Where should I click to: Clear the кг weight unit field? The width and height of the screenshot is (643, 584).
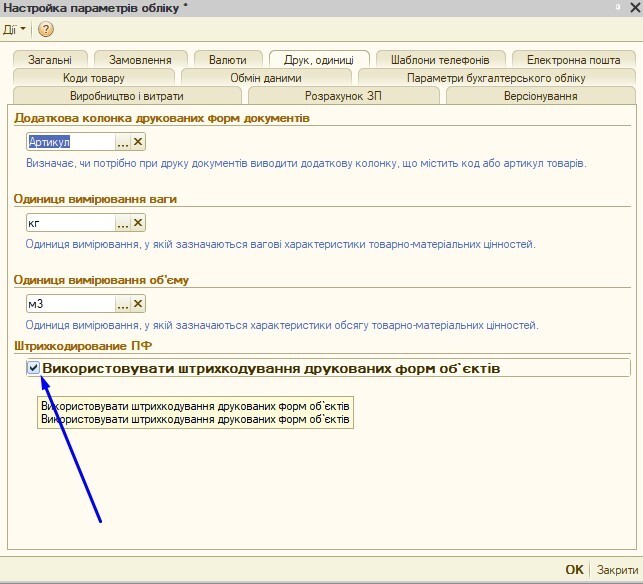coord(138,223)
